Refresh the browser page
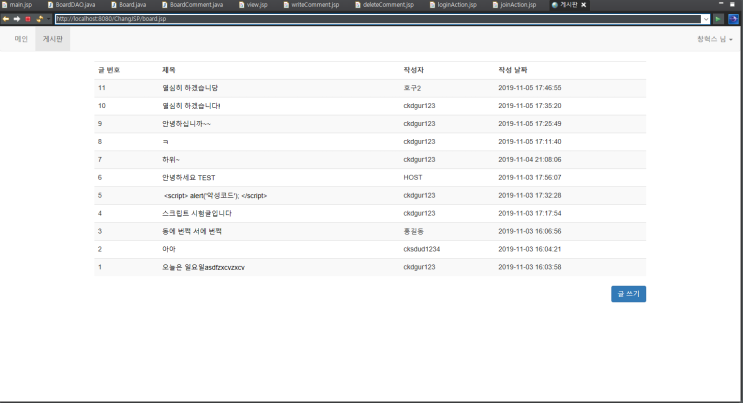Viewport: 743px width, 403px height. 39,19
